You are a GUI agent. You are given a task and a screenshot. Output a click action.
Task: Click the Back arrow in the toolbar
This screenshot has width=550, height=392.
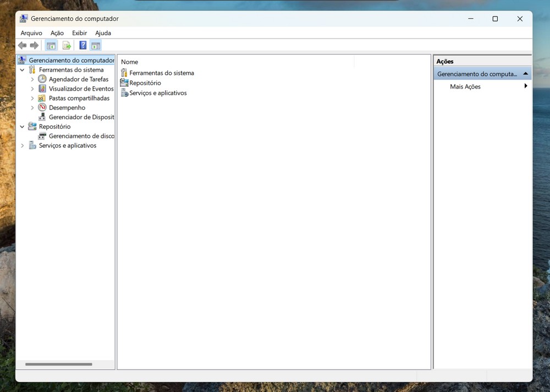[x=22, y=46]
